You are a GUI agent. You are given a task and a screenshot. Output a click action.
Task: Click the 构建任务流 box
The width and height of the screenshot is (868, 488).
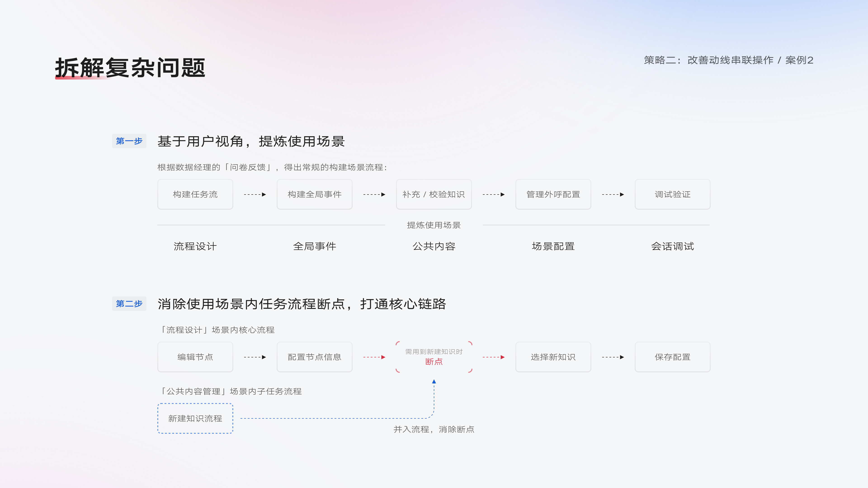195,194
